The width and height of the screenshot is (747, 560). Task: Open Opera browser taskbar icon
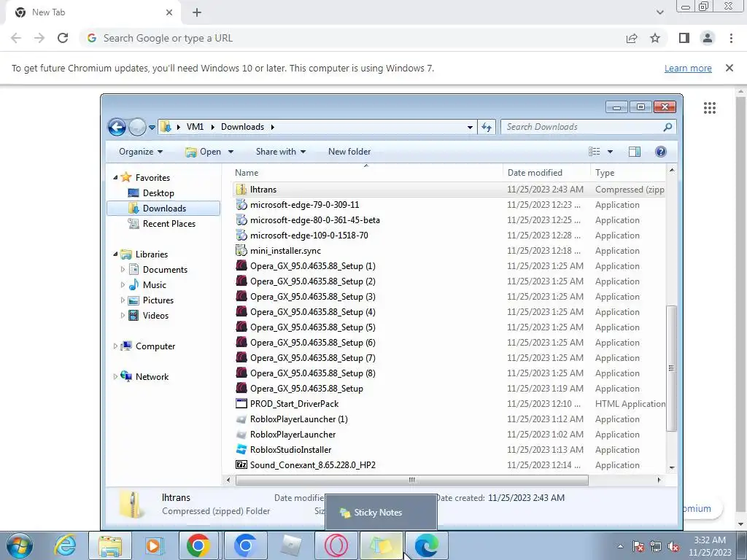click(336, 545)
